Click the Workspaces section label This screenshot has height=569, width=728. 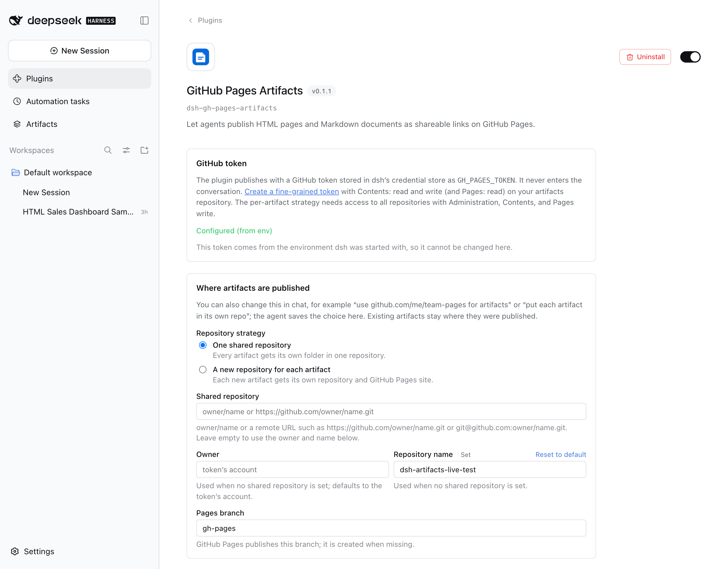pyautogui.click(x=32, y=151)
